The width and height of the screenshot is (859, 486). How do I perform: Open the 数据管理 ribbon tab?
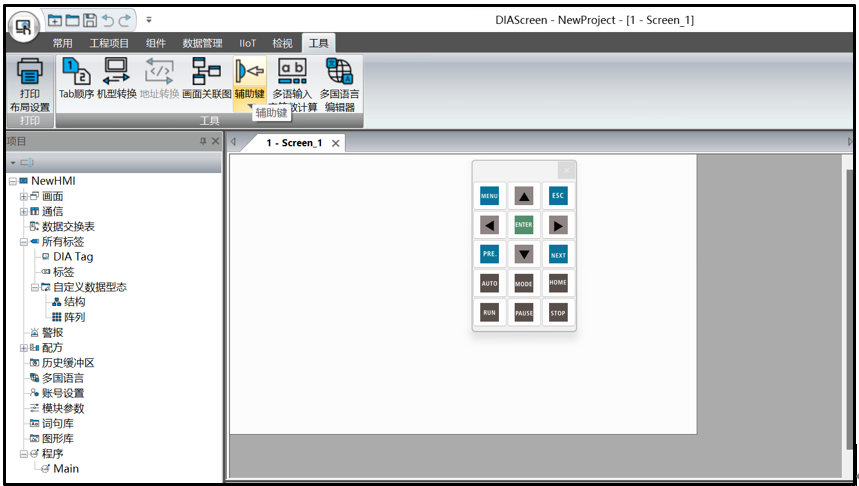pyautogui.click(x=202, y=43)
